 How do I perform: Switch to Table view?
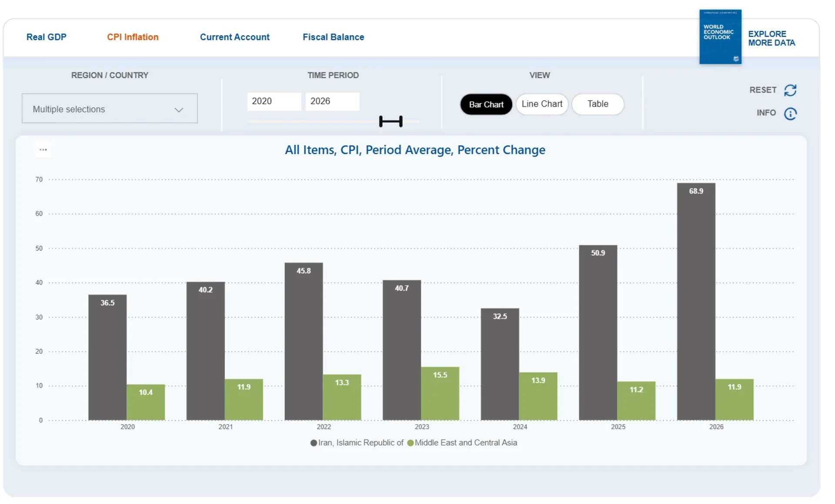pos(598,104)
